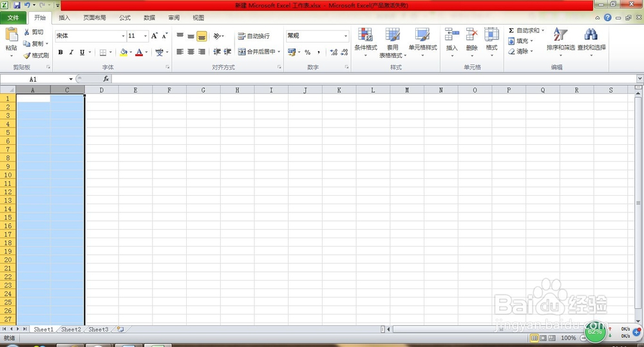Switch to the Sheet3 worksheet tab

tap(99, 330)
